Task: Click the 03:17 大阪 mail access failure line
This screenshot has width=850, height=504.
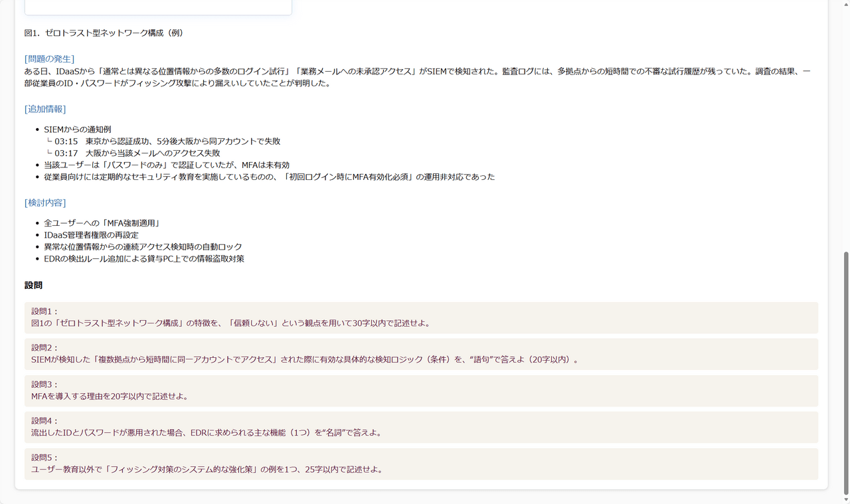Action: (137, 153)
